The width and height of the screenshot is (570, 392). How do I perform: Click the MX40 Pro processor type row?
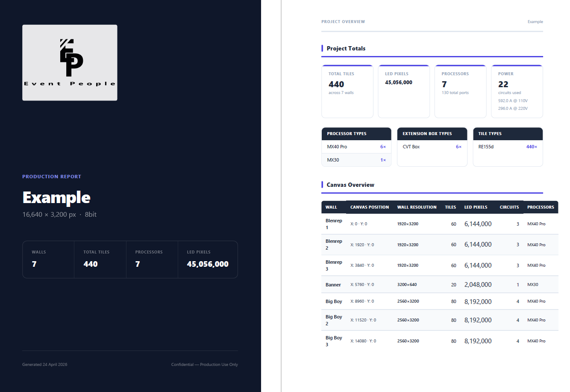356,147
